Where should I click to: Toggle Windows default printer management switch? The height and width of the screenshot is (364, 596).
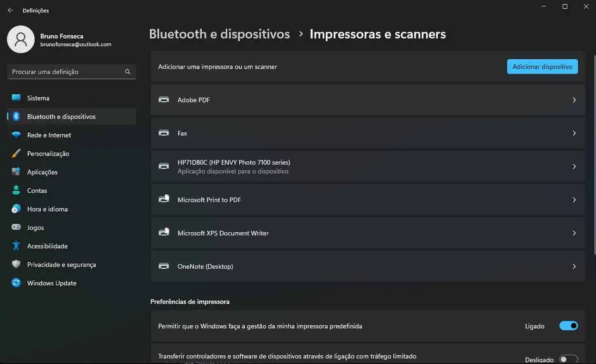coord(569,326)
